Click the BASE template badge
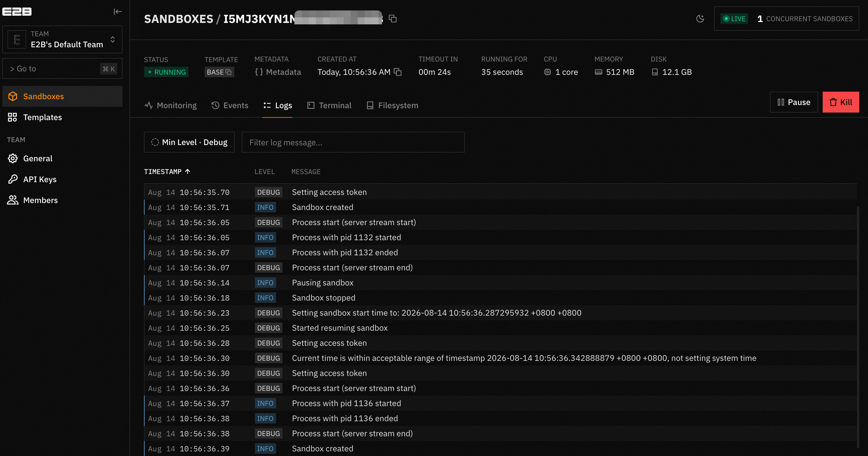 219,72
